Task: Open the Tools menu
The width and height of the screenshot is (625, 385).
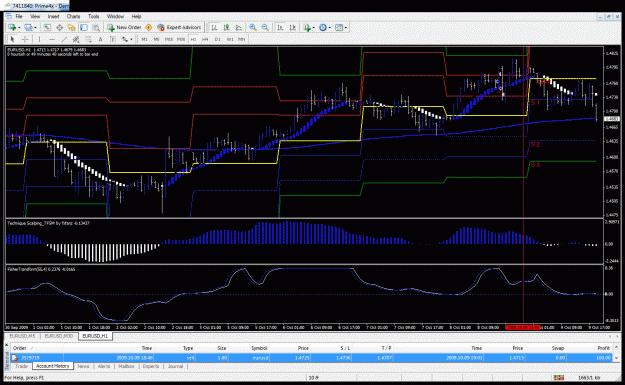Action: 94,16
